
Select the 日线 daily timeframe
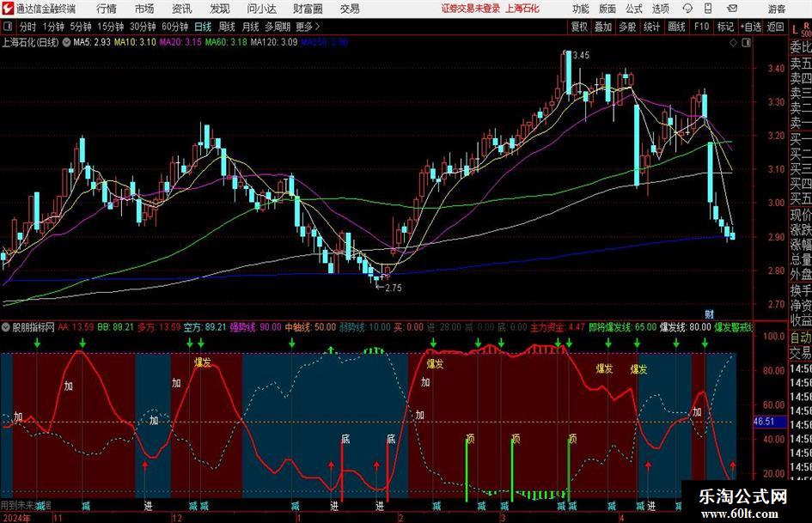203,27
